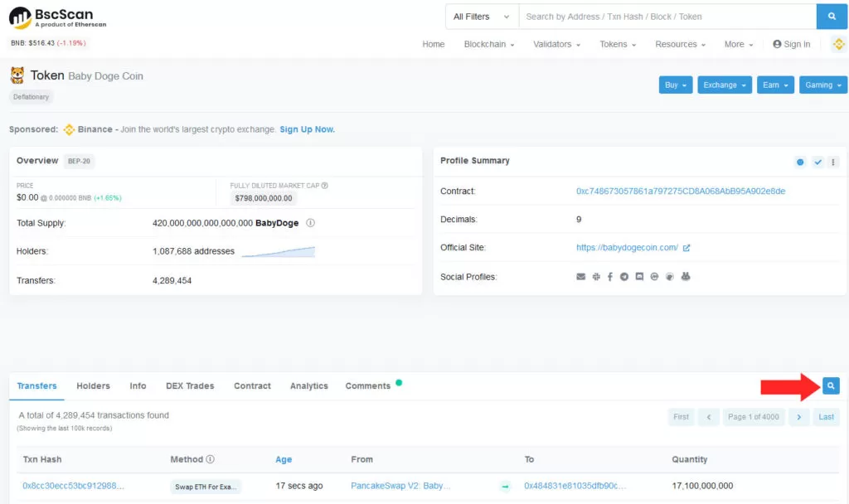Click the transfers search magnifier button
This screenshot has height=504, width=849.
(831, 386)
